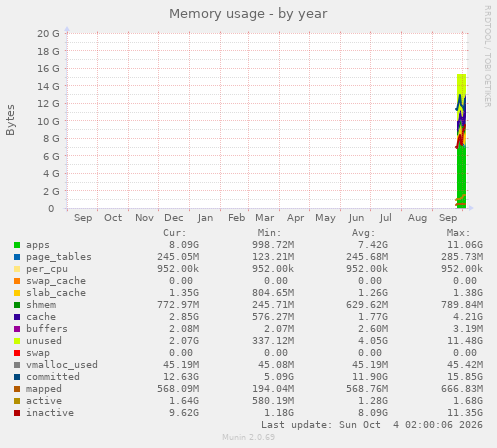Click the page_tables blue legend swatch
The image size is (497, 448).
[x=17, y=257]
